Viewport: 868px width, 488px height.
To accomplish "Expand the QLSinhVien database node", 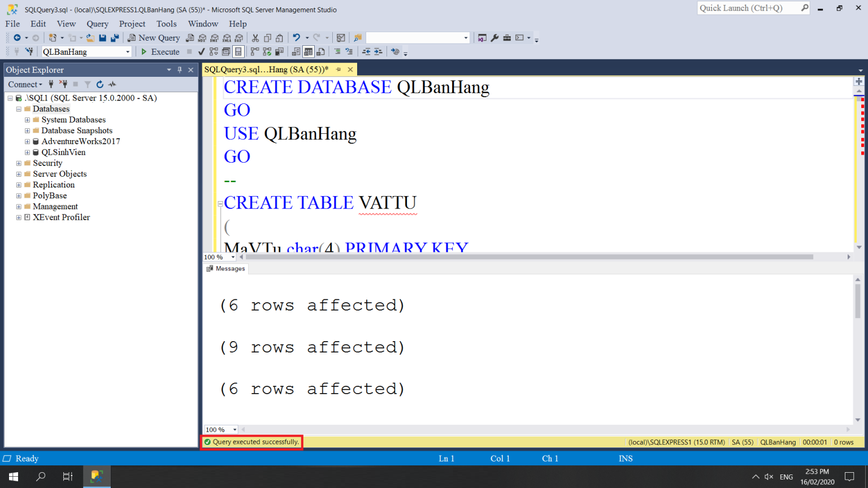I will click(27, 152).
